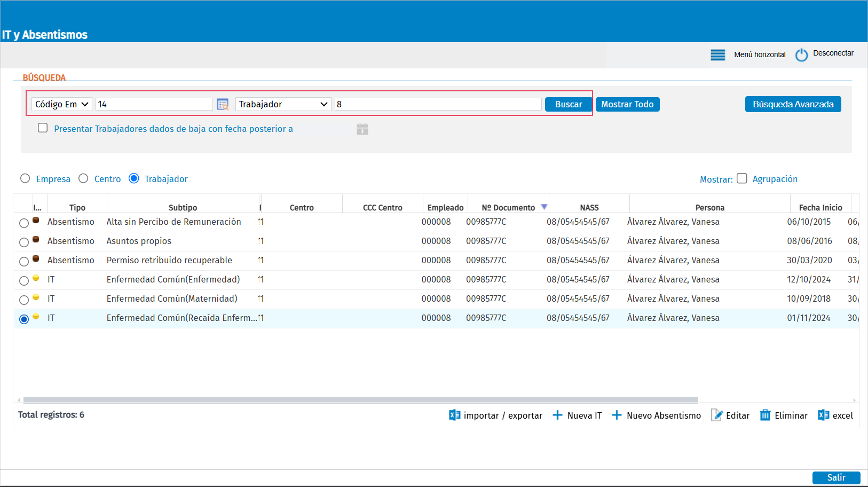This screenshot has height=487, width=868.
Task: Click the Editar pencil icon
Action: [717, 415]
